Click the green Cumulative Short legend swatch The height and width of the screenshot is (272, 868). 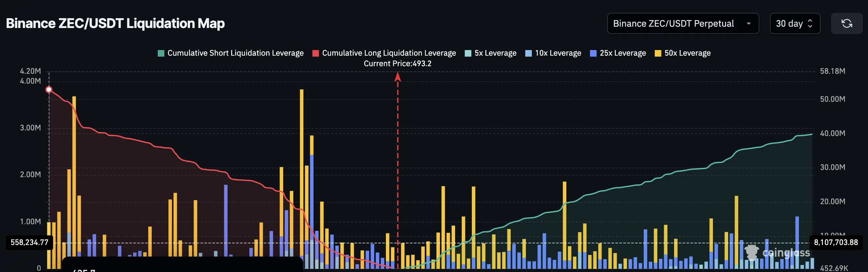coord(161,53)
